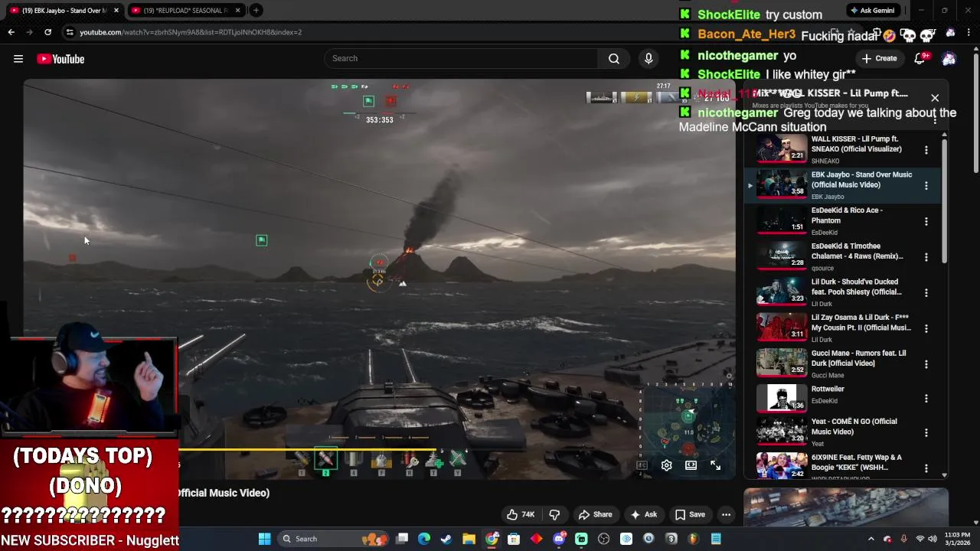Show hidden system tray icons

coord(871,539)
